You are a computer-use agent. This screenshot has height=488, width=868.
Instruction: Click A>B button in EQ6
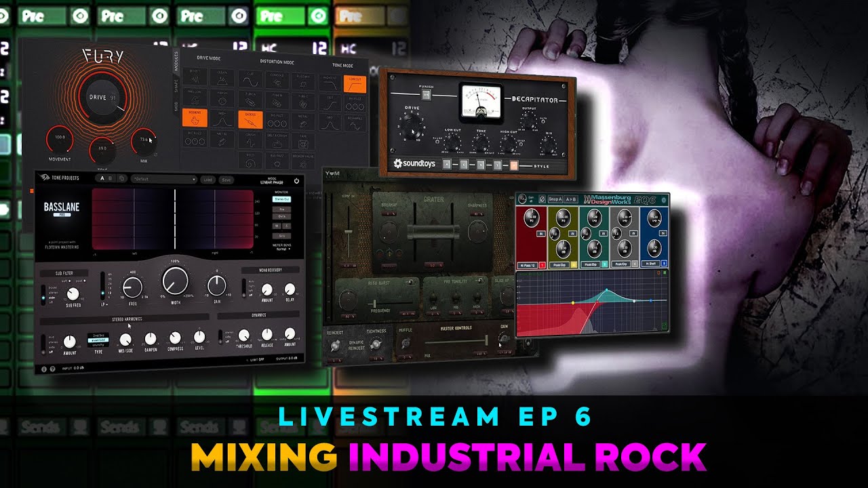coord(571,199)
